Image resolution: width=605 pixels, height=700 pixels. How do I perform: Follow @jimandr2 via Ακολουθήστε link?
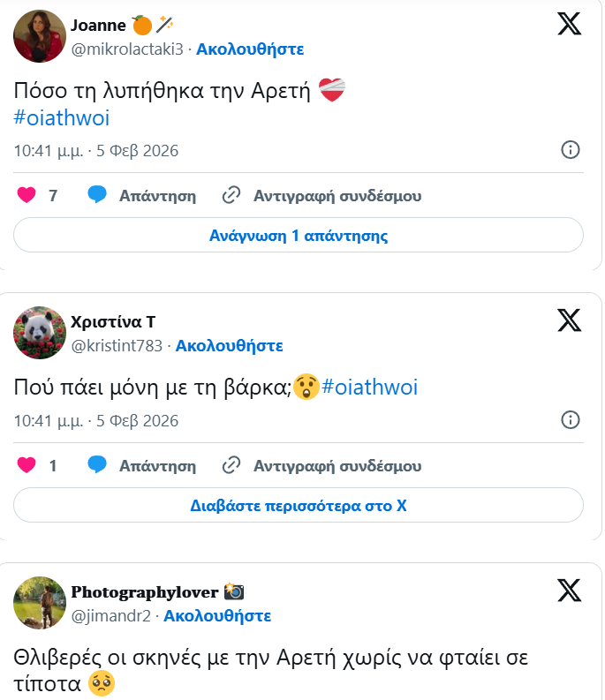pyautogui.click(x=217, y=615)
